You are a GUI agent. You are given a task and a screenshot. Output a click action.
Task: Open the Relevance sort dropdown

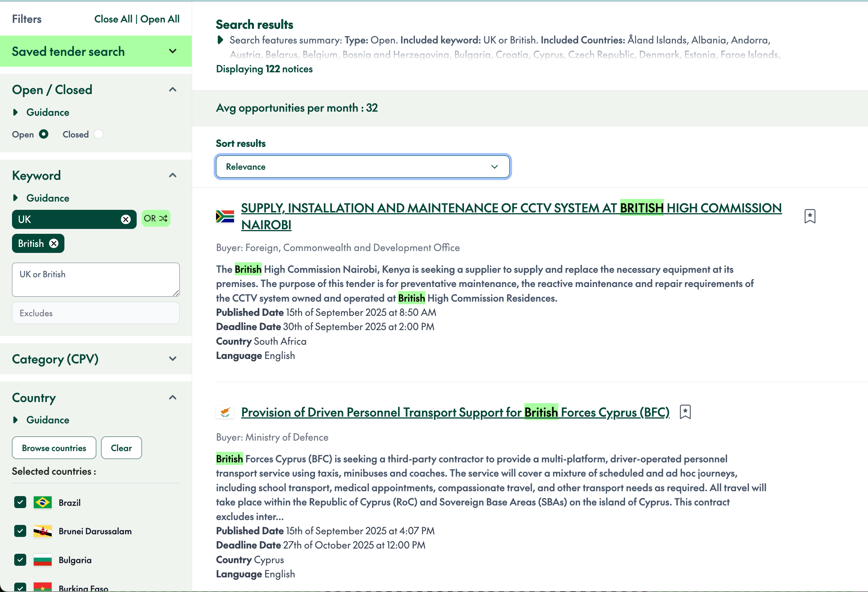[362, 166]
